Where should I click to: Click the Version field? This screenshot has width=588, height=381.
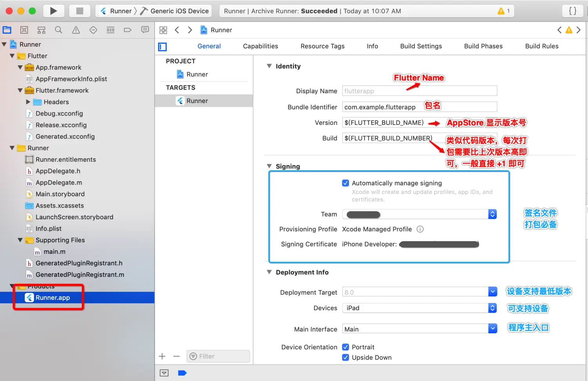[419, 123]
